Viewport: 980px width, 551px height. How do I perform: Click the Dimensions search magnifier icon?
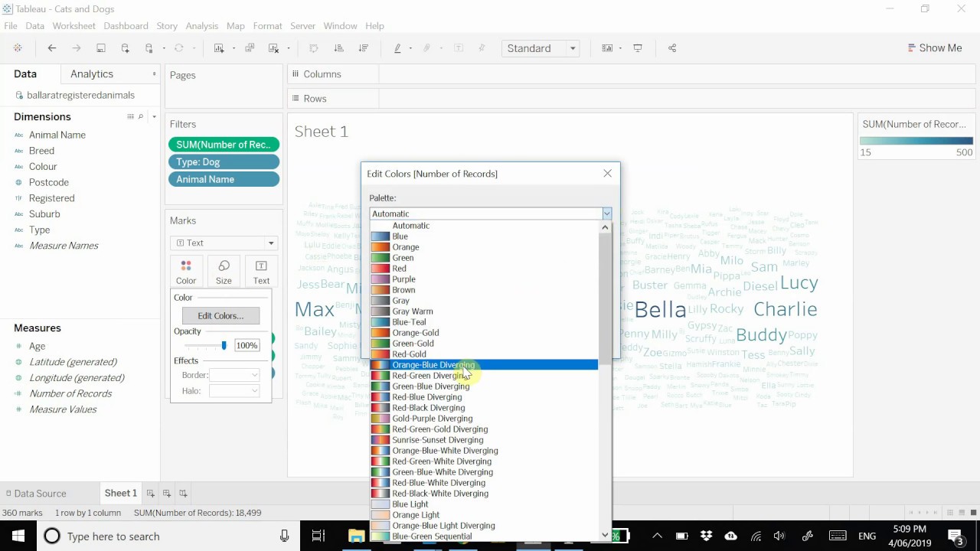[x=140, y=117]
